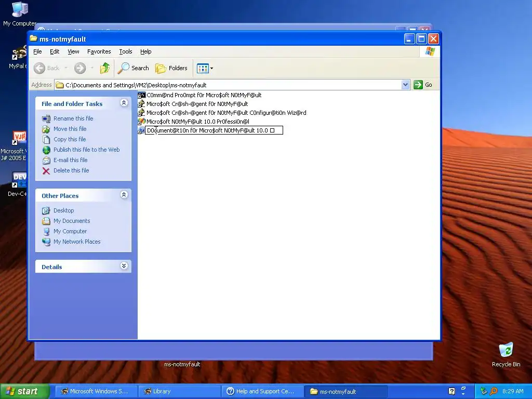532x399 pixels.
Task: Click Publish this file to the Web
Action: click(x=87, y=150)
